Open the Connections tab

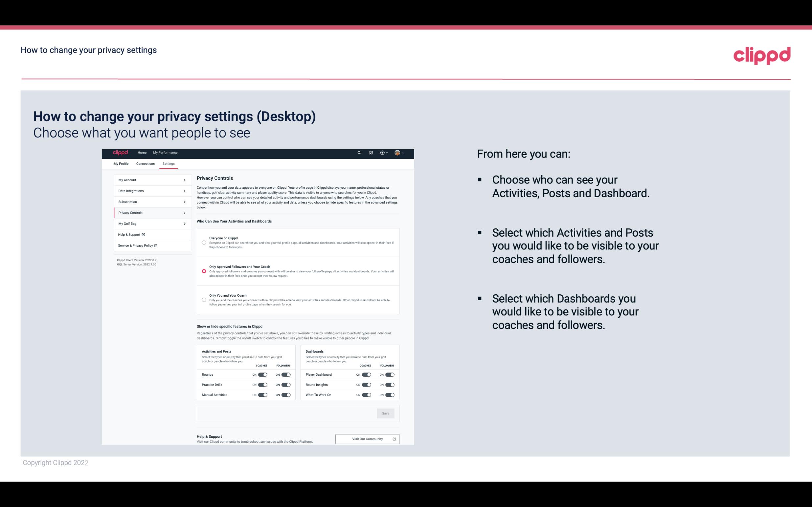(x=145, y=163)
